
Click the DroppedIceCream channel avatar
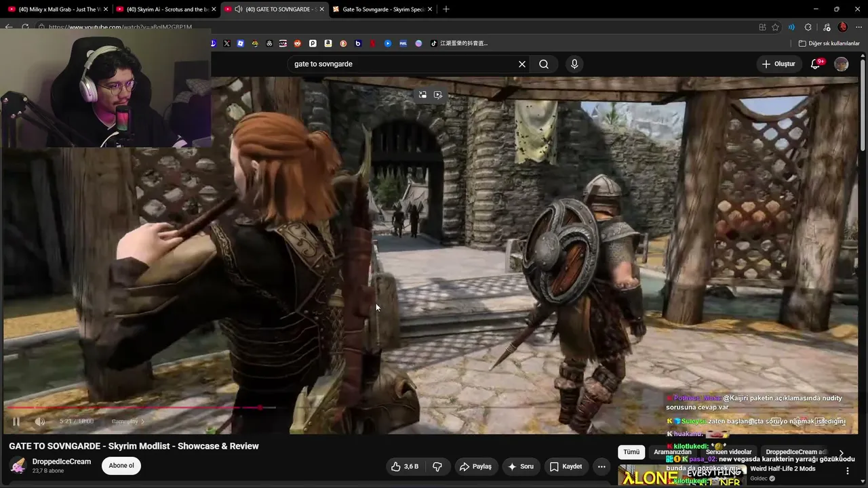(18, 466)
